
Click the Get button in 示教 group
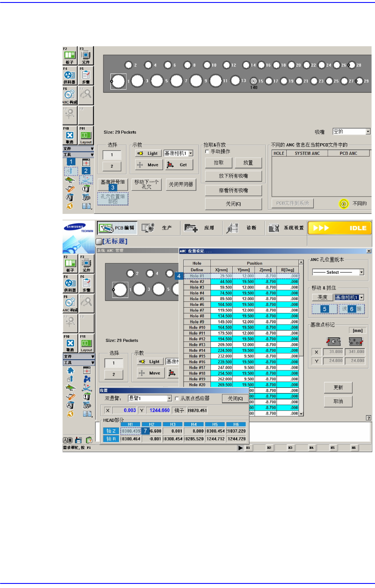point(179,165)
